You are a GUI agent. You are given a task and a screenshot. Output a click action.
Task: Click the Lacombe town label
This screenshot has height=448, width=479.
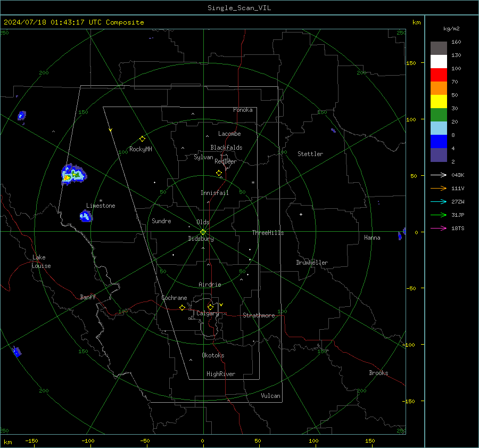[229, 134]
